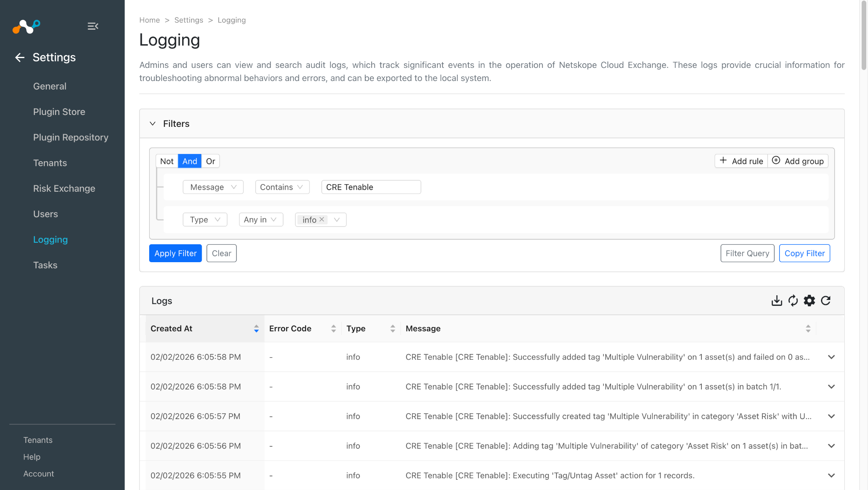Screen dimensions: 868x490
Task: Select the Not condition toggle
Action: click(x=167, y=161)
